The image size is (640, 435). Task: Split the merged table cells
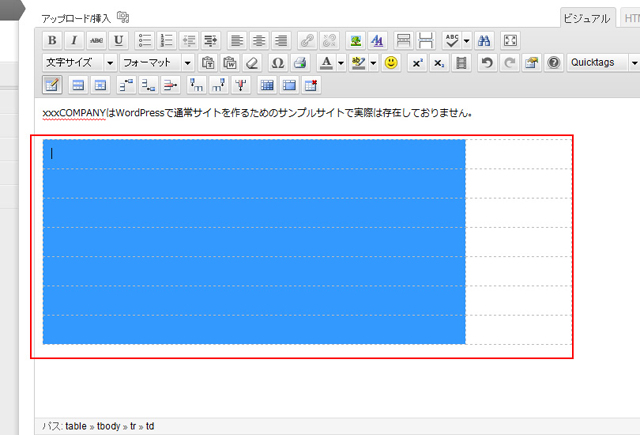point(267,85)
